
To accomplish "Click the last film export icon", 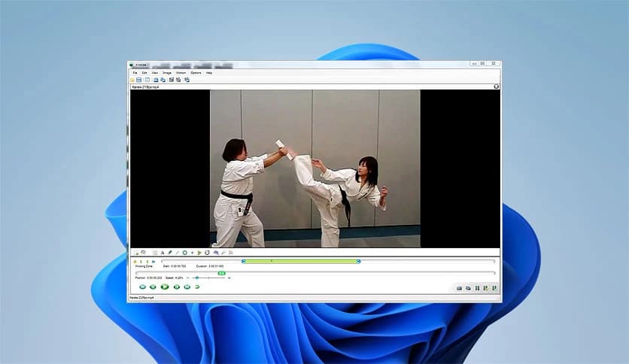I will pyautogui.click(x=494, y=288).
